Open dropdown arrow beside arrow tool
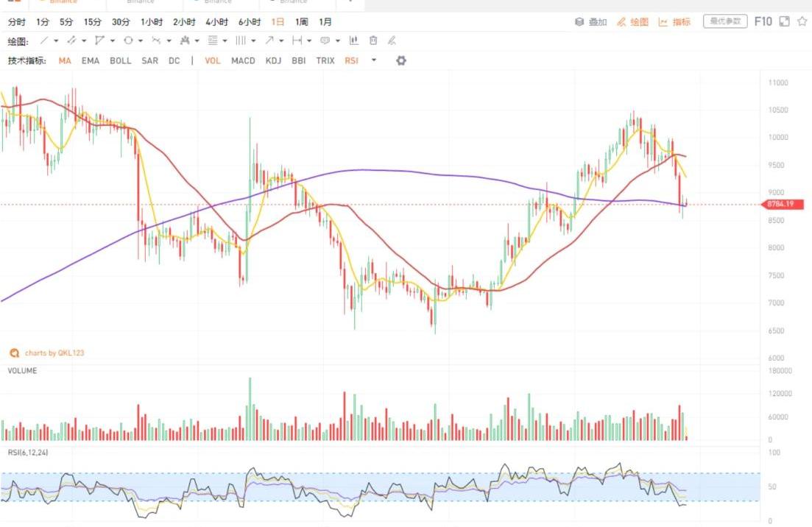 coord(283,40)
